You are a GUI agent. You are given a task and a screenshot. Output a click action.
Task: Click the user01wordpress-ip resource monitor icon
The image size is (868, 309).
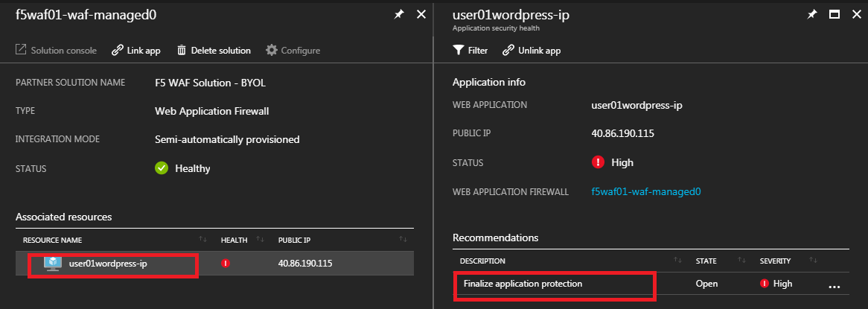tap(52, 264)
